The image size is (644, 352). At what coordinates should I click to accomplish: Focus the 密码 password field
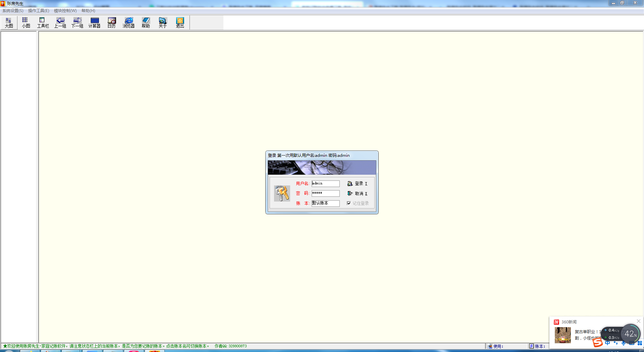325,193
